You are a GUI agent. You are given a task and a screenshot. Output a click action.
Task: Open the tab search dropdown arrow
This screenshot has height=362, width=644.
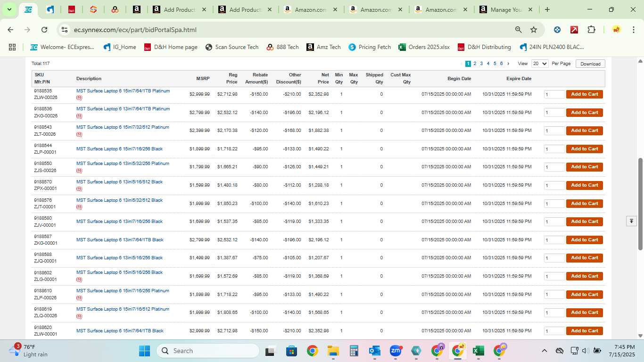click(9, 9)
